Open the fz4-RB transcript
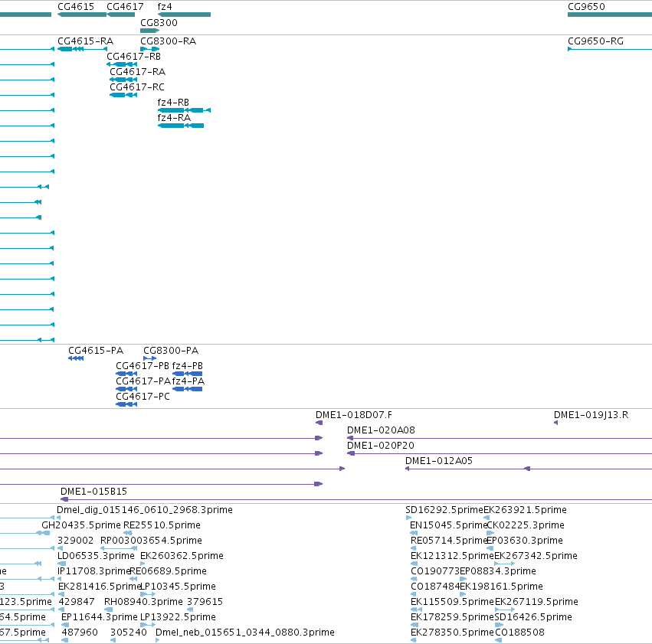Image resolution: width=652 pixels, height=644 pixels. pos(173,102)
